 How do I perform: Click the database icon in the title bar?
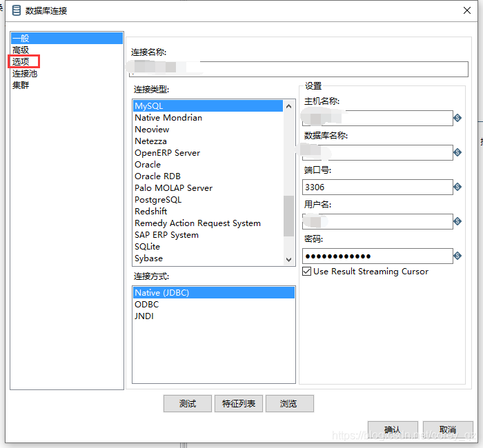click(17, 10)
